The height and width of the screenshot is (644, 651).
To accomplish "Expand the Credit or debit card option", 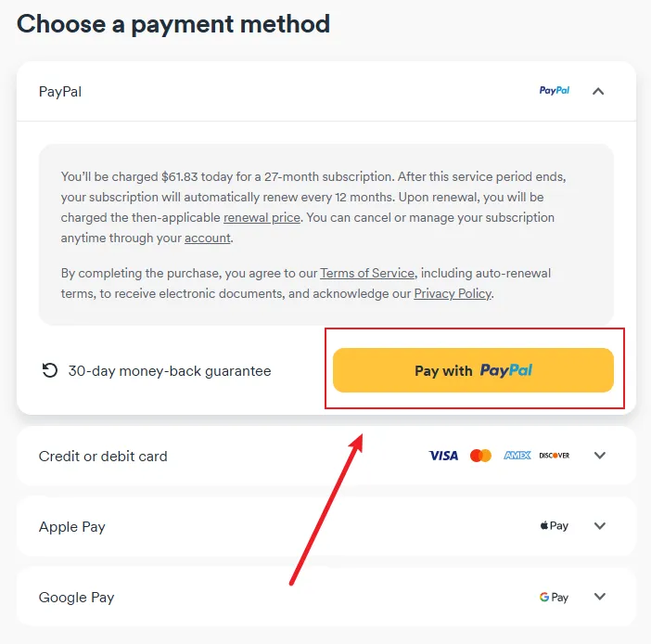I will (599, 456).
